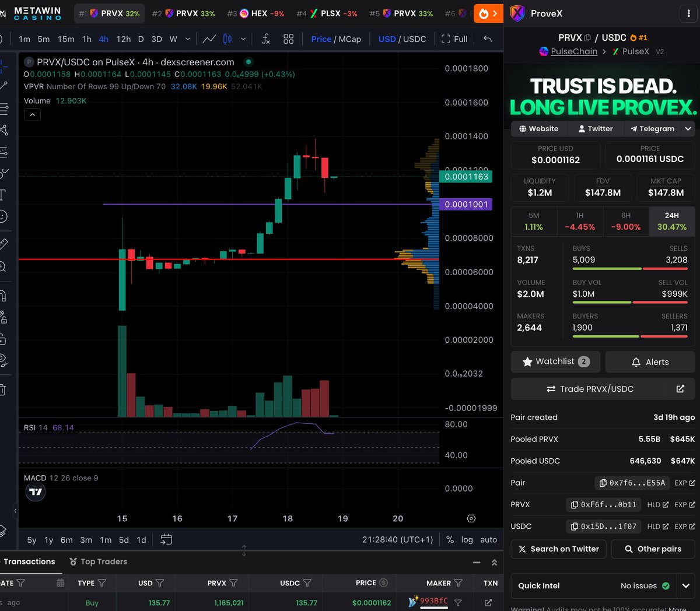Open the project Twitter link
The height and width of the screenshot is (611, 700).
point(595,129)
